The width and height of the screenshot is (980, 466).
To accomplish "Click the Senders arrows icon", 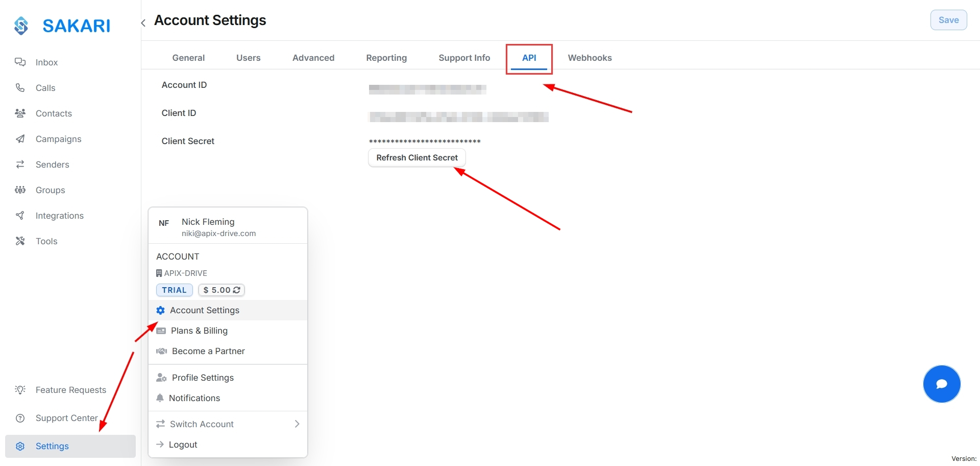I will pos(20,165).
